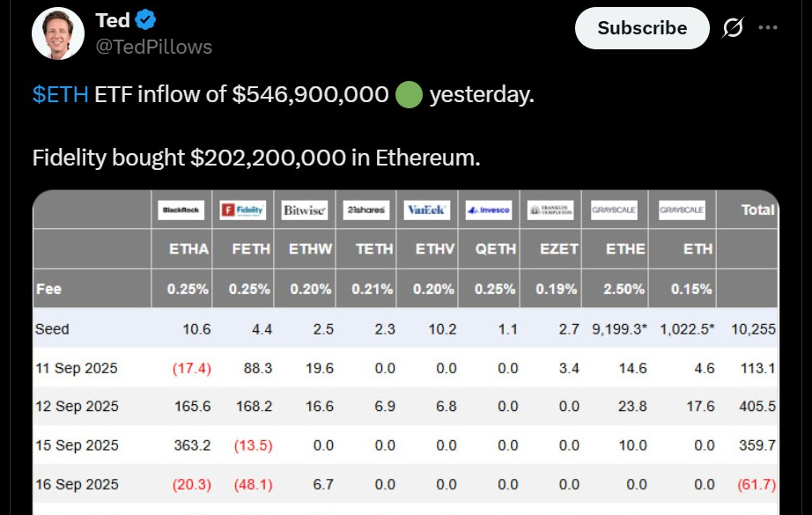
Task: Open the three-dot more options menu
Action: click(x=768, y=28)
